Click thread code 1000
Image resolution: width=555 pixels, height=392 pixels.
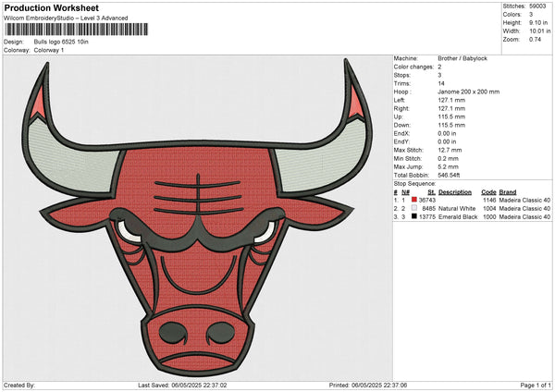coord(489,217)
